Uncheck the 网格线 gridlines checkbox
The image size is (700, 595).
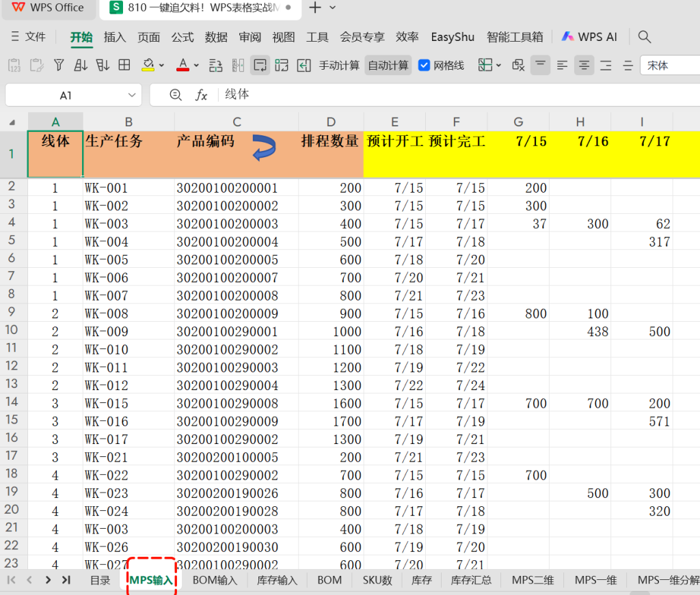coord(424,66)
